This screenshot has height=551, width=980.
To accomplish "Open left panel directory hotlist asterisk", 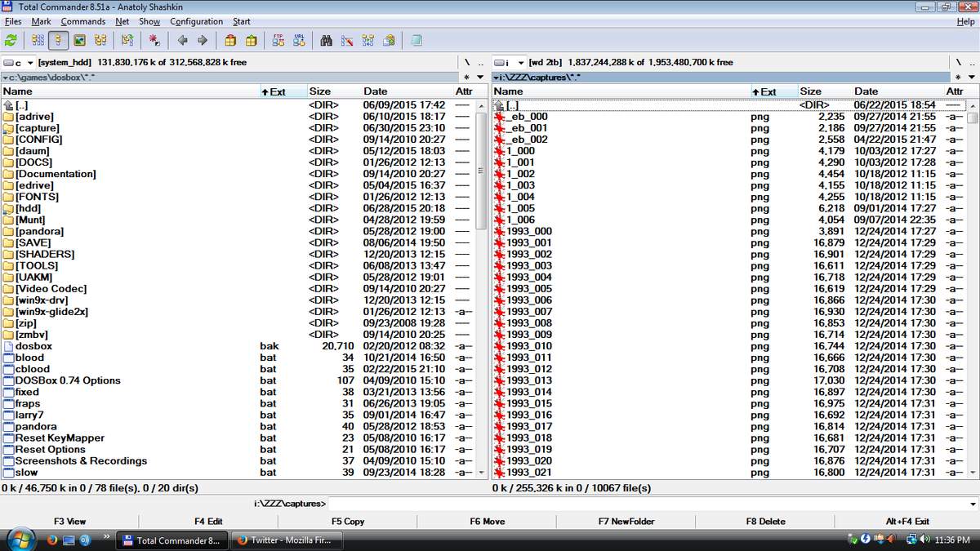I will [x=466, y=78].
